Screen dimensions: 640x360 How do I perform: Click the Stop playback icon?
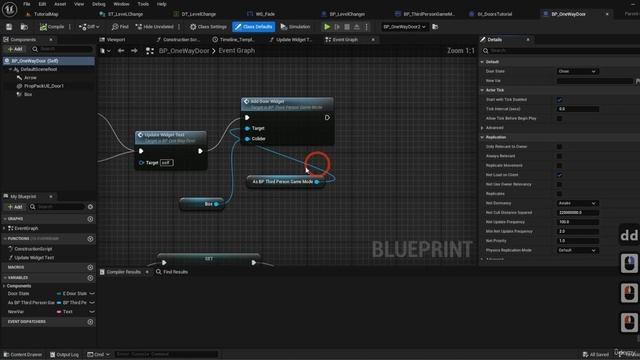click(347, 27)
